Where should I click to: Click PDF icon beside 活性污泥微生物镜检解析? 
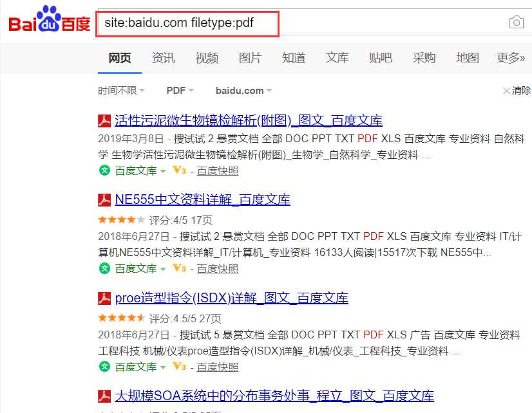(x=104, y=120)
